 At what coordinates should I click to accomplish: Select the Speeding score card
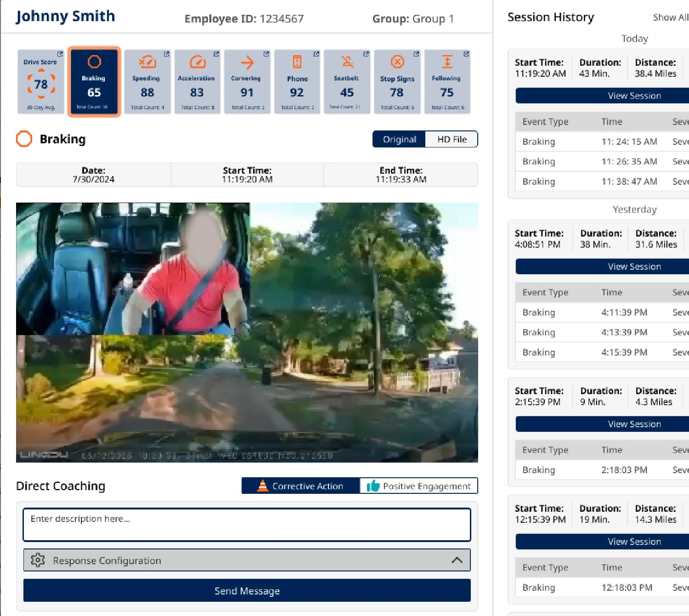coord(147,81)
